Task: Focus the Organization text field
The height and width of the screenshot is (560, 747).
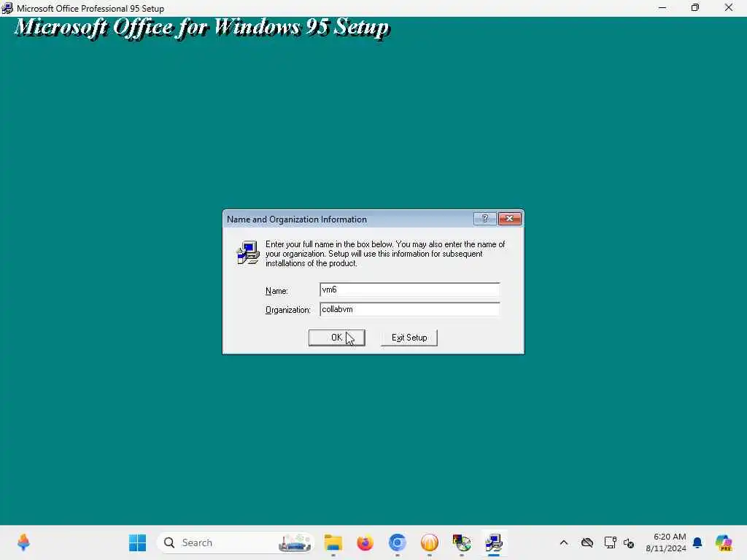Action: [x=410, y=309]
